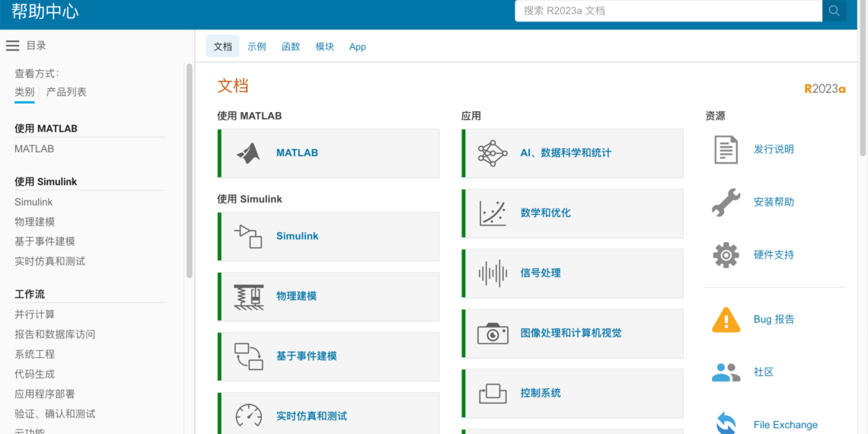868x434 pixels.
Task: Switch view to 产品列表
Action: 66,92
